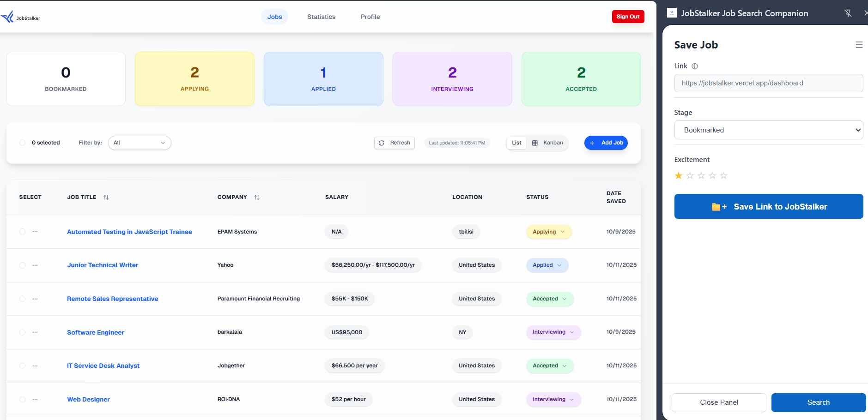Click the Refresh icon to reload jobs
The image size is (868, 420).
(x=382, y=143)
